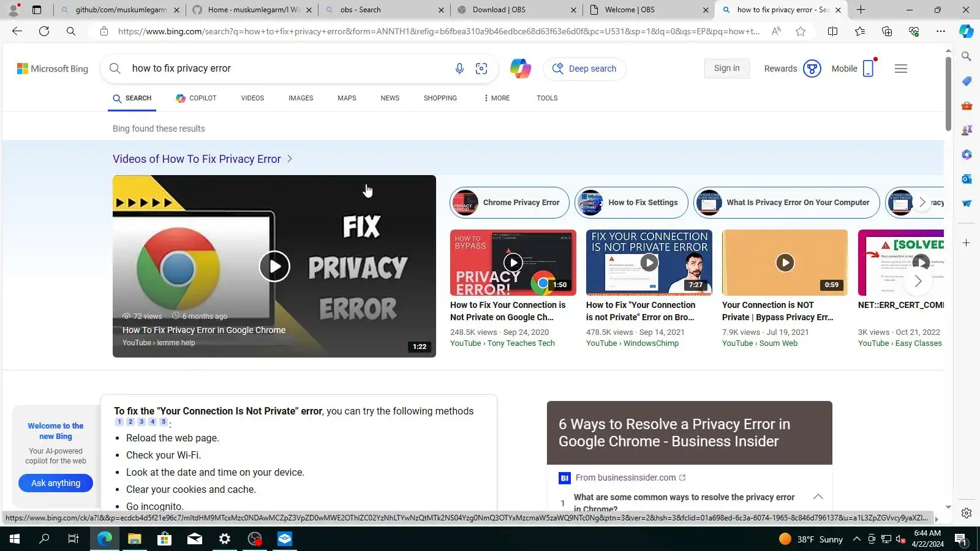Open the WindowsChimp 7:27 video thumbnail
Image resolution: width=980 pixels, height=551 pixels.
(x=649, y=263)
